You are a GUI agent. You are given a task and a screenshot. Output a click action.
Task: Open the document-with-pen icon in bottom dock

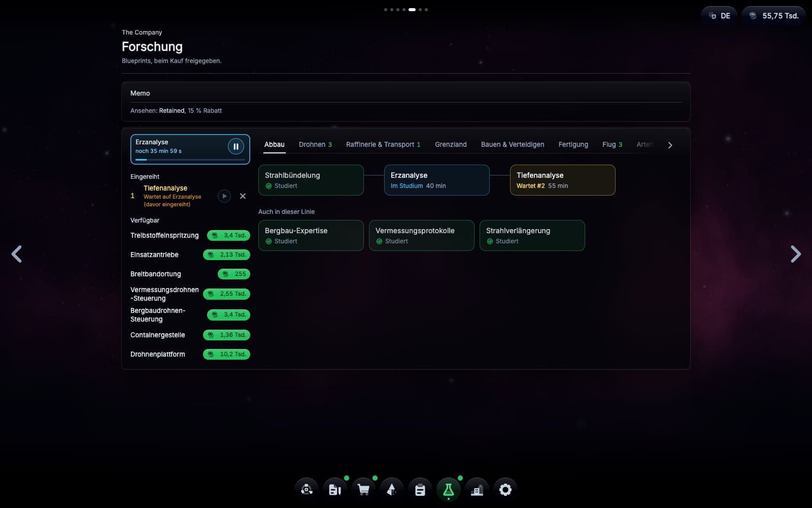pyautogui.click(x=335, y=490)
